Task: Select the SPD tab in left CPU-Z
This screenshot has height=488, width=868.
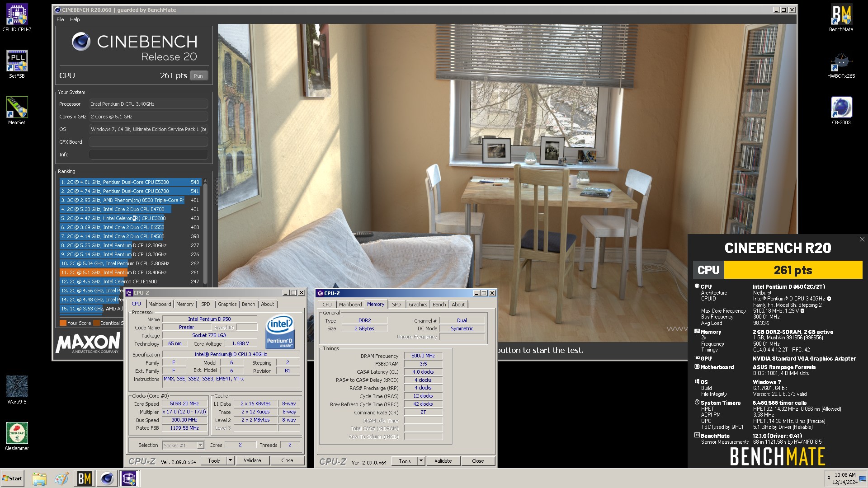Action: tap(206, 304)
